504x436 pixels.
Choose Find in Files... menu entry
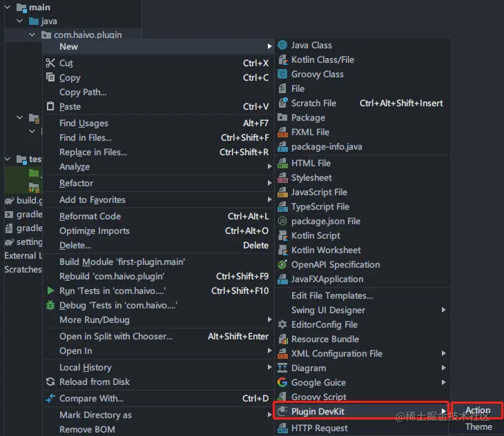point(158,137)
